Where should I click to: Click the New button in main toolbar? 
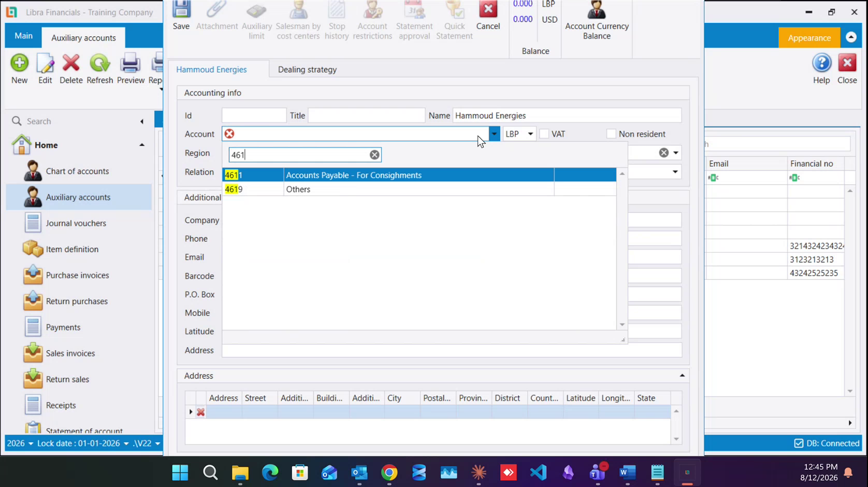(20, 69)
